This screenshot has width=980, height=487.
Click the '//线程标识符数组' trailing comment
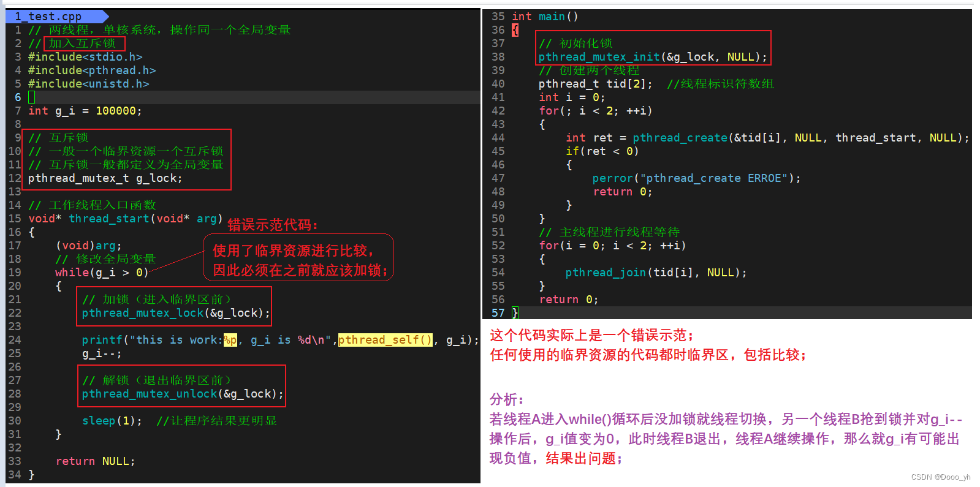720,84
